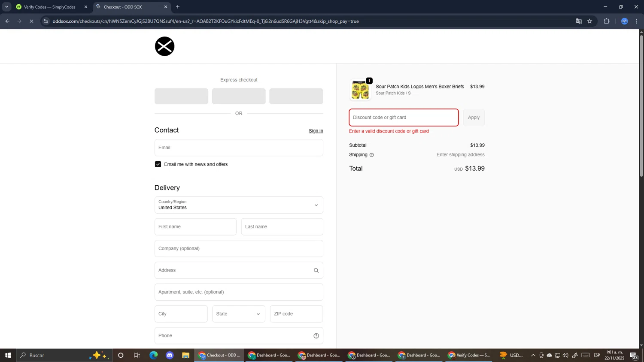Open Verify Codes taskbar window
The height and width of the screenshot is (362, 644).
point(469,355)
